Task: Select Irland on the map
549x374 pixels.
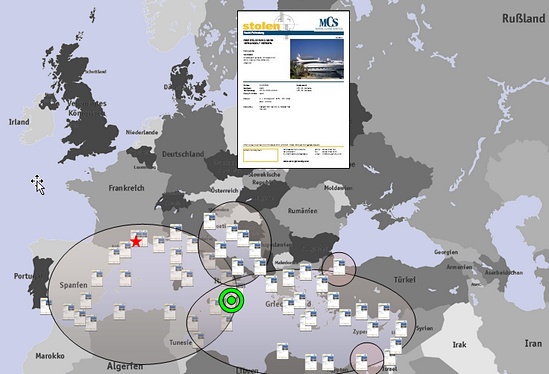Action: tap(19, 122)
